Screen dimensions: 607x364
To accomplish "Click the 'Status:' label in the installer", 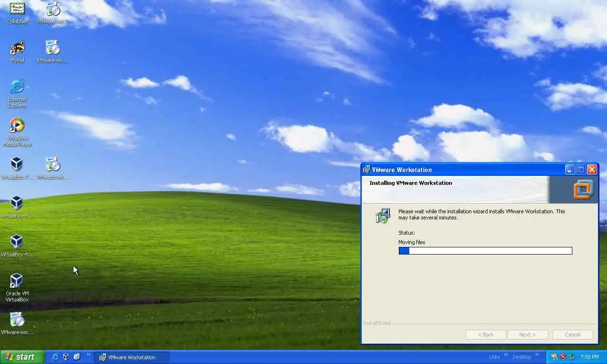I will 406,233.
